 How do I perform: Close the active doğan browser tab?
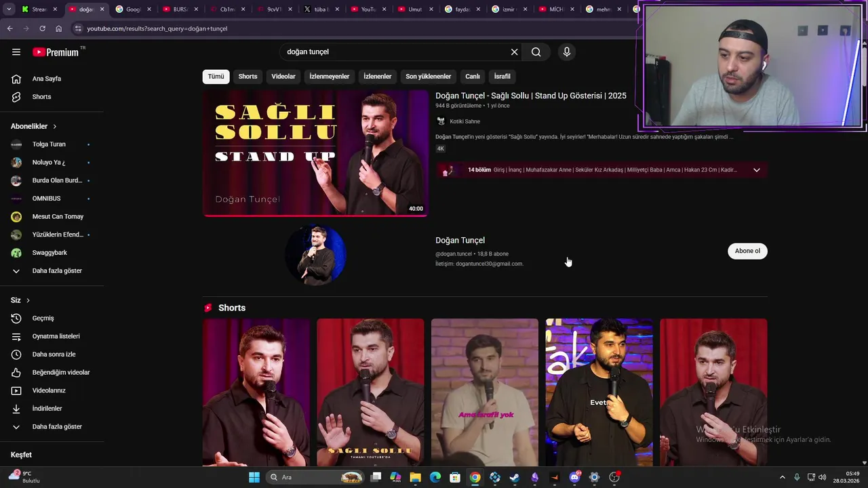pos(102,9)
